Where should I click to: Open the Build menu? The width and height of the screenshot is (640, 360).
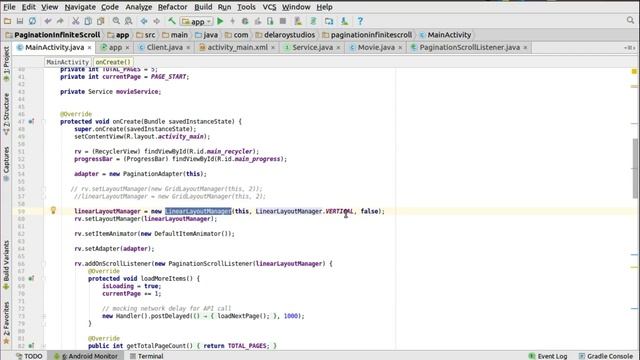point(203,7)
